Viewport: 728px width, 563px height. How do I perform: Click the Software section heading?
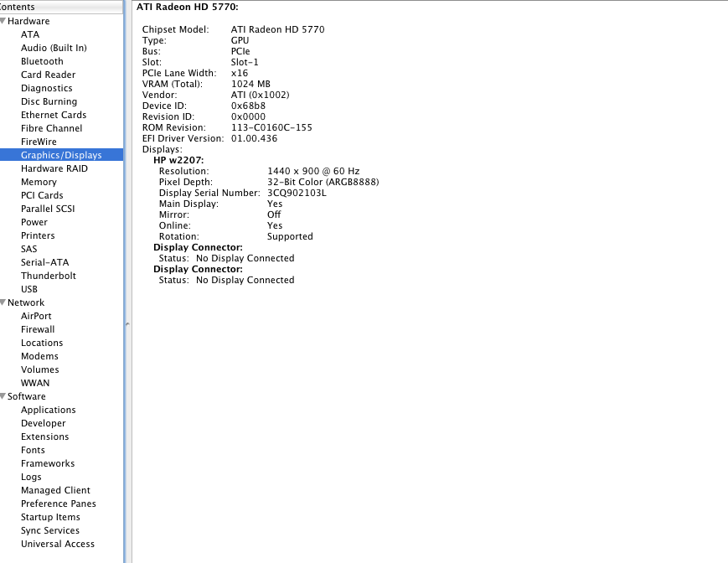click(27, 396)
